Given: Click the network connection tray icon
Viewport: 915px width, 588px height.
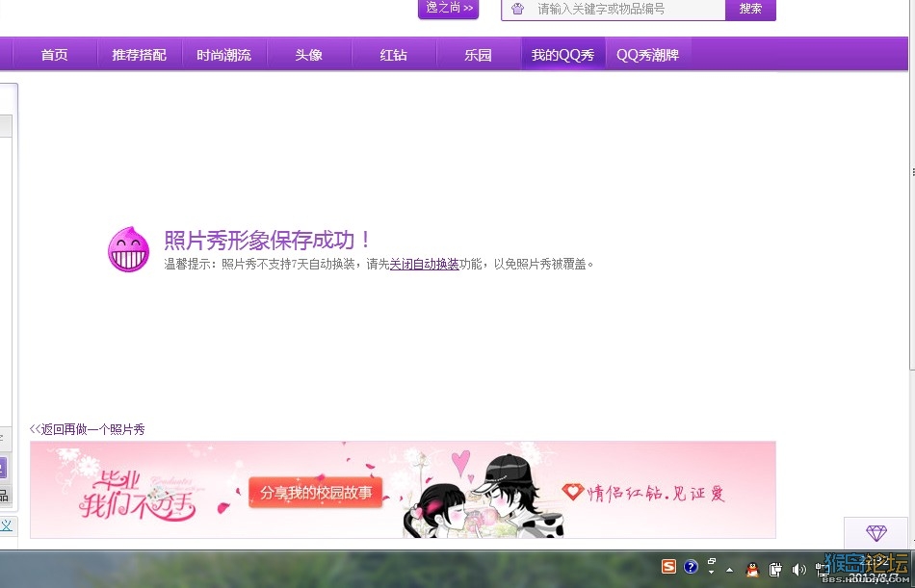Looking at the screenshot, I should 823,570.
